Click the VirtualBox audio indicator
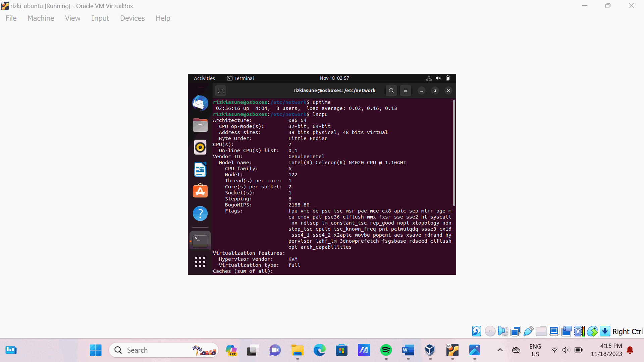644x362 pixels. (503, 331)
